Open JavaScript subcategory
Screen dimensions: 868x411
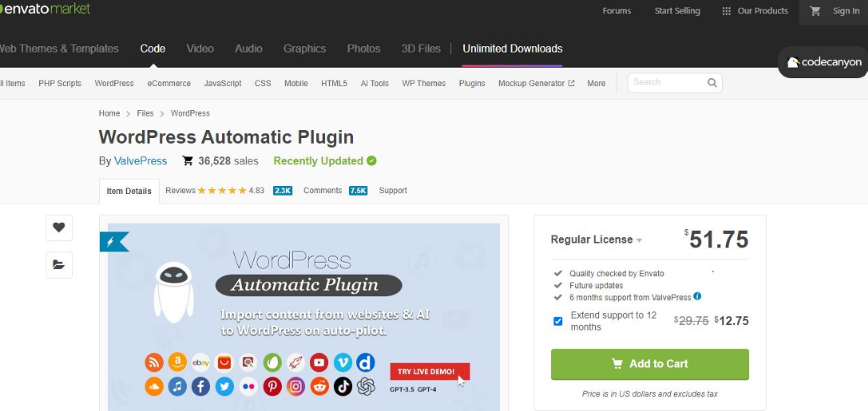click(x=223, y=84)
